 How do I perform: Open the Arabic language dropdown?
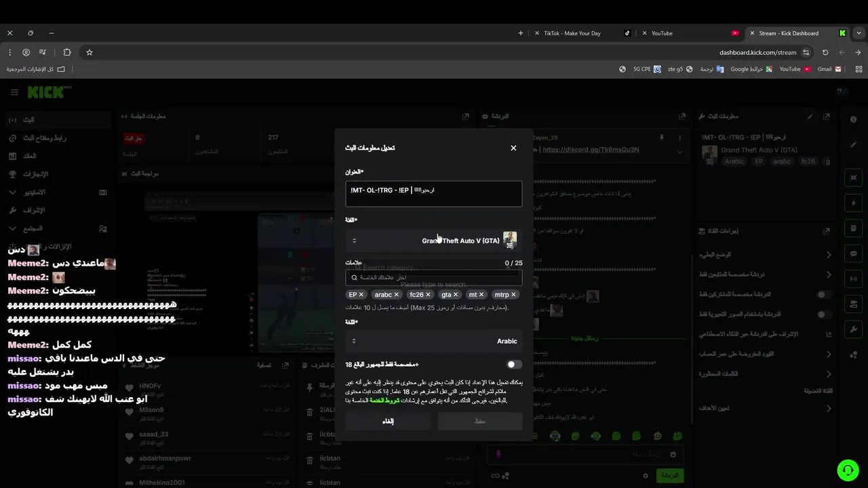pyautogui.click(x=434, y=341)
